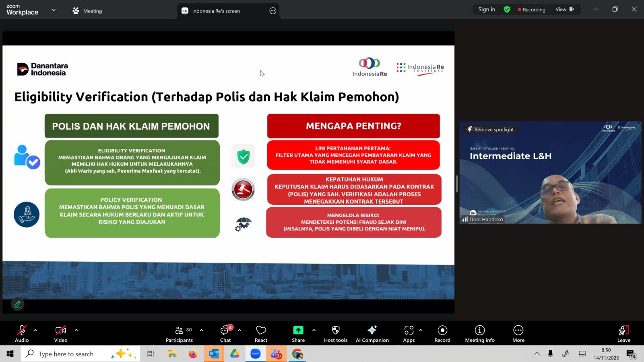The image size is (644, 362).
Task: Open the React emoji menu
Action: pyautogui.click(x=261, y=334)
